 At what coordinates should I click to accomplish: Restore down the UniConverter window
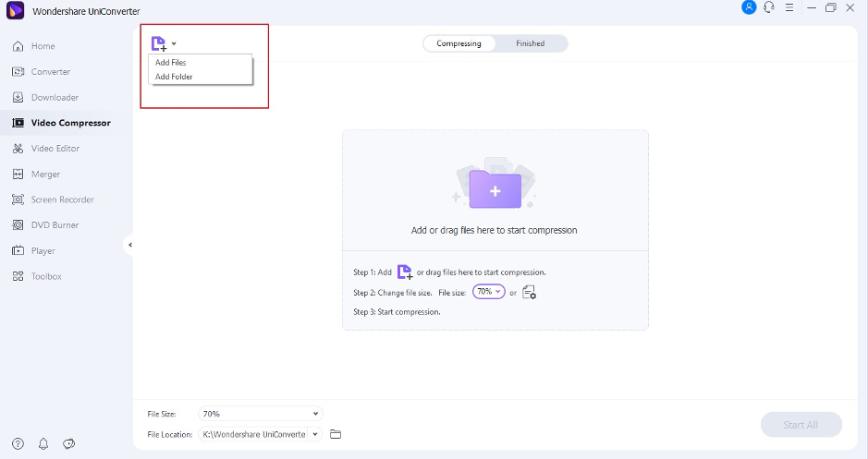[831, 7]
